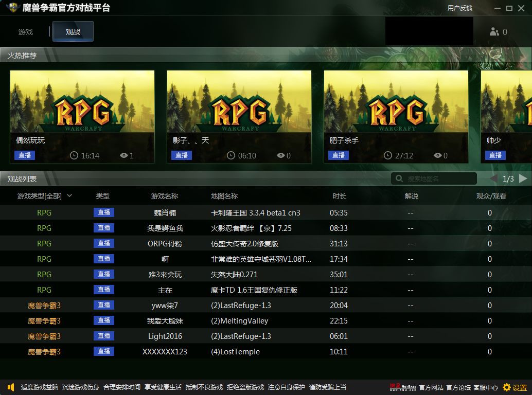This screenshot has width=532, height=395.
Task: Click the clock icon showing 06:10
Action: (230, 155)
